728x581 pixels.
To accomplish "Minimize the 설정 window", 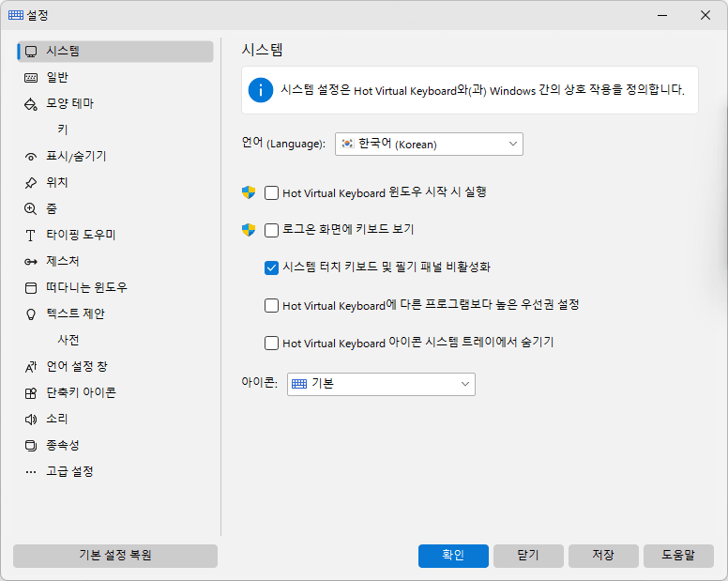I will point(662,15).
